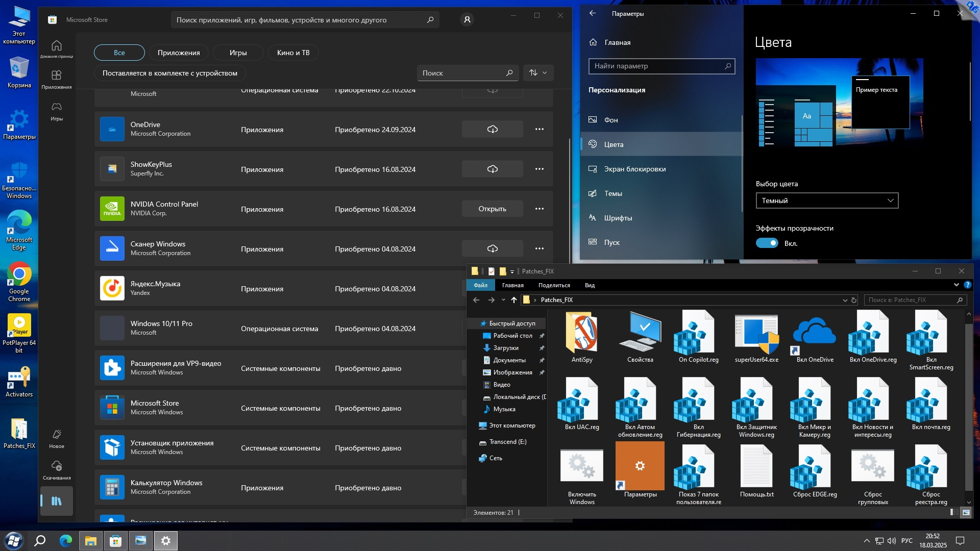Viewport: 980px width, 551px height.
Task: Open the sort order dropdown in Store library
Action: (x=538, y=73)
